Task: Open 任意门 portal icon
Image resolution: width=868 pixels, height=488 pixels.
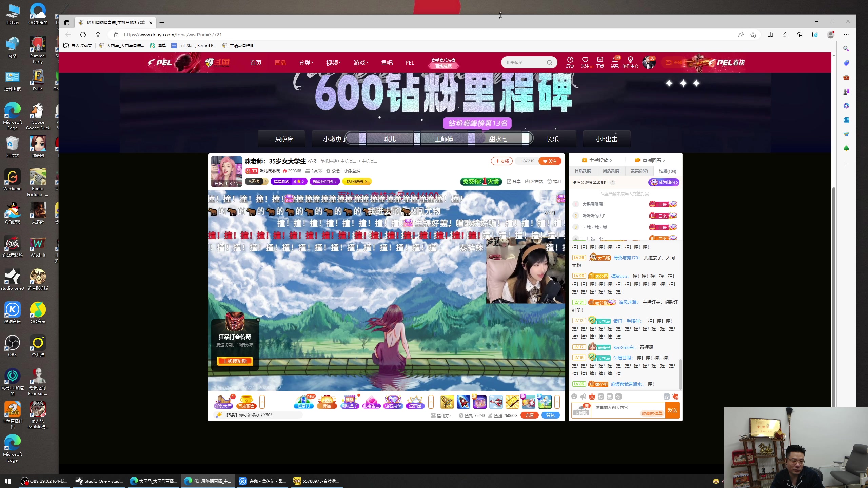Action: tap(303, 402)
